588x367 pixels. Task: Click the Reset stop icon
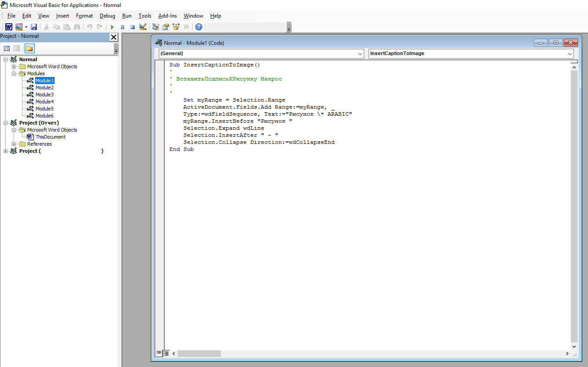pyautogui.click(x=132, y=27)
